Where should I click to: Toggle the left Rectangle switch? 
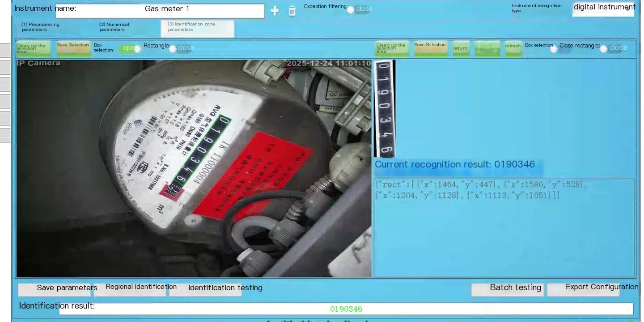tap(181, 48)
